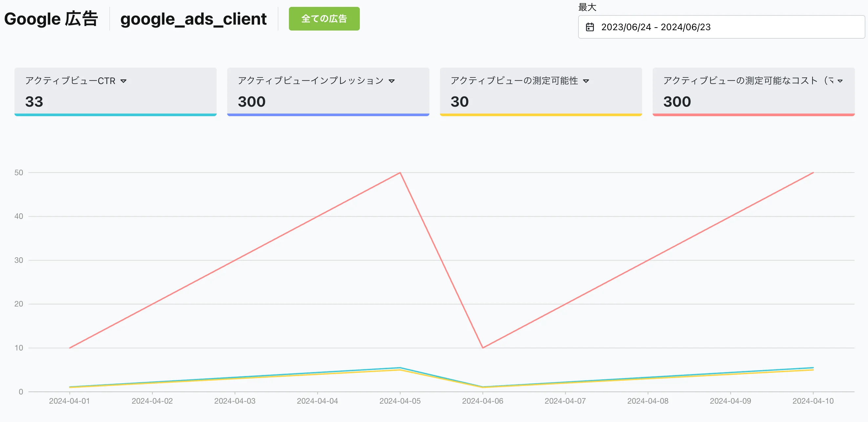Open the アクティブビューCTR metric dropdown arrow
The width and height of the screenshot is (868, 422).
(x=124, y=81)
